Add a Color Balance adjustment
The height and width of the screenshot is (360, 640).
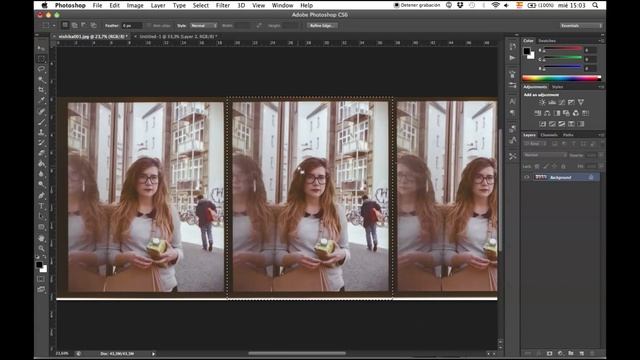coord(547,113)
